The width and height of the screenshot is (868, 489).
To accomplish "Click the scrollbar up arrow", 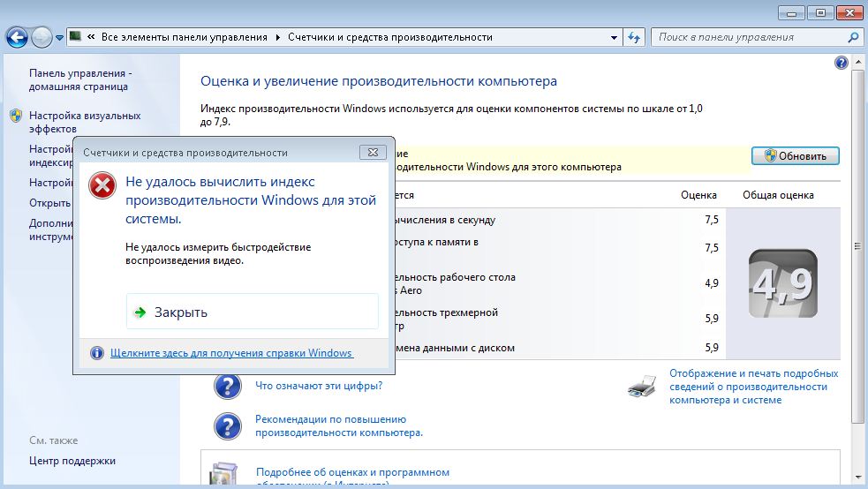I will pos(858,62).
